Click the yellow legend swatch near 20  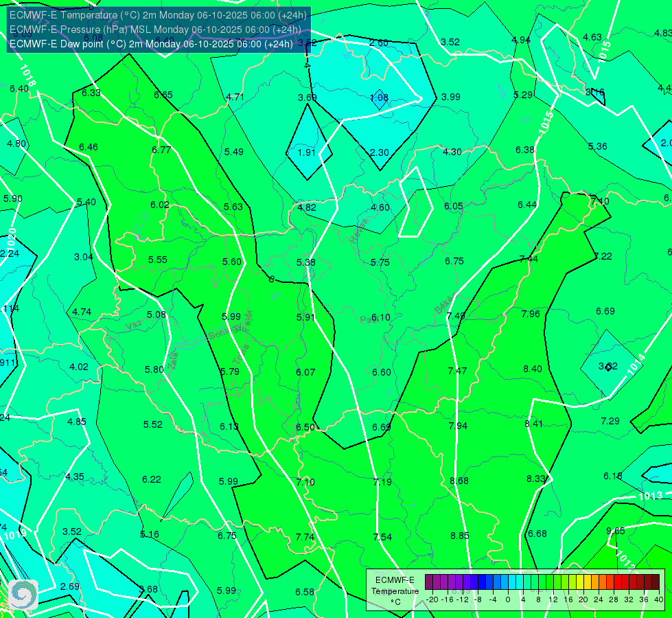580,582
